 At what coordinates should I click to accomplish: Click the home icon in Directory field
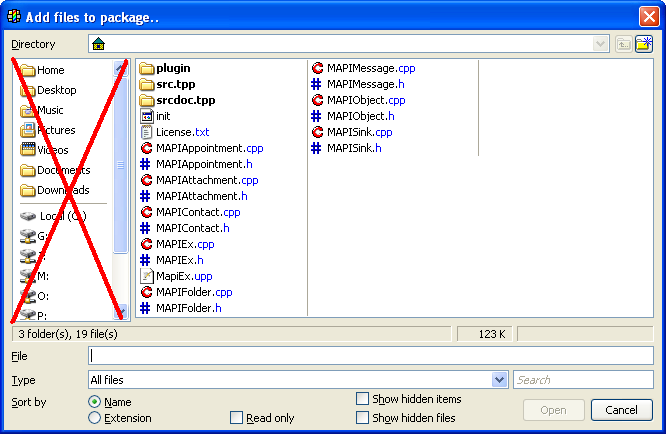[x=98, y=44]
